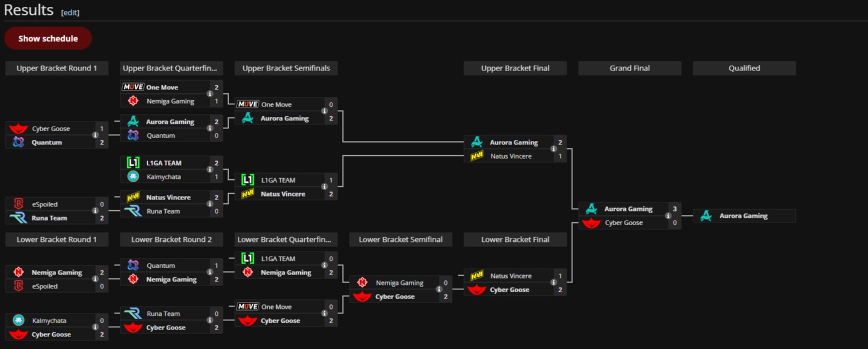This screenshot has height=349, width=868.
Task: Click the Aurora Gaming logo in Qualified column
Action: pos(706,216)
